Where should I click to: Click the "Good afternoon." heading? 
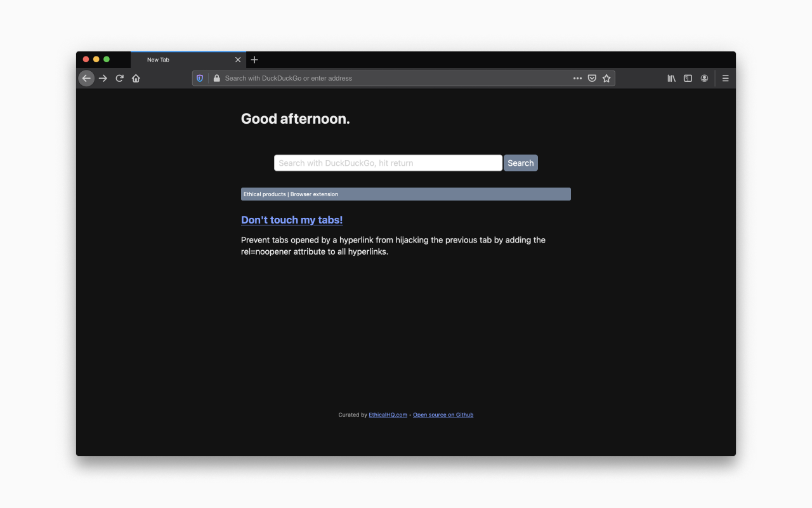coord(296,119)
